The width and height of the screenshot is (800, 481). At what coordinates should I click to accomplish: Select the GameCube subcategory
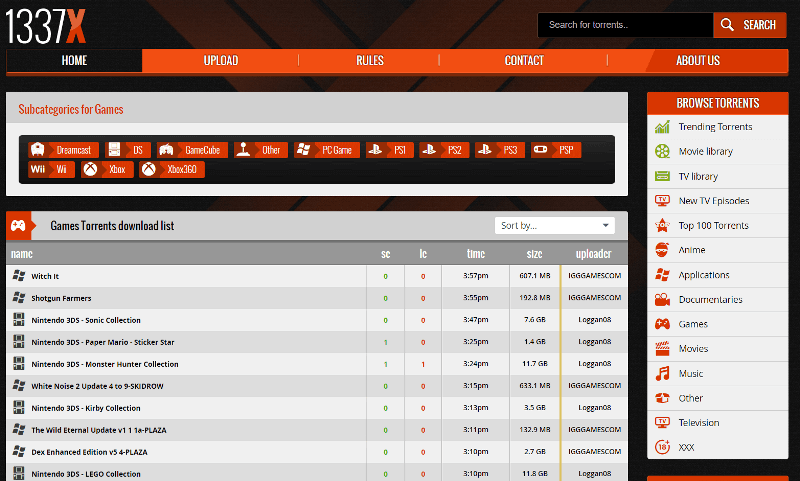point(192,150)
